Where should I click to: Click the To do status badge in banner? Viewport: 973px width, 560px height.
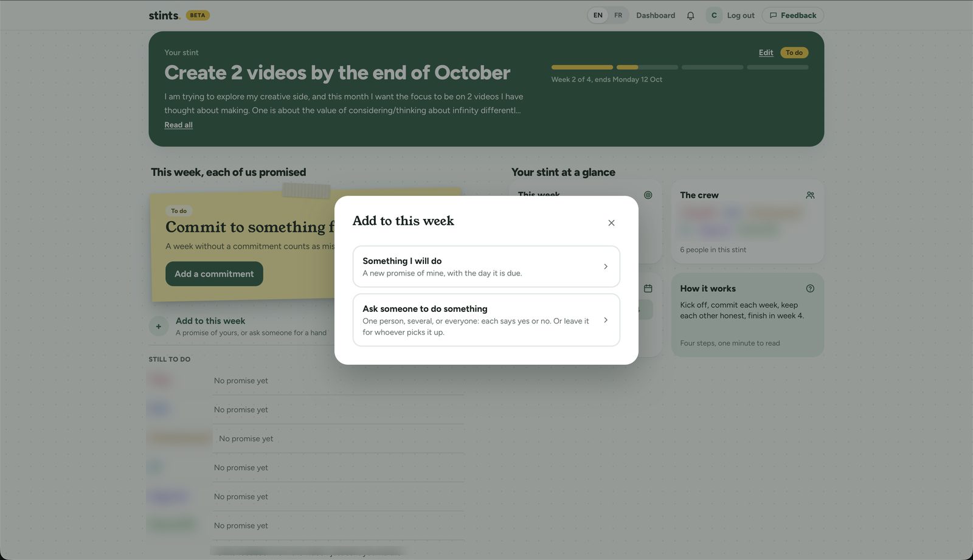(794, 53)
